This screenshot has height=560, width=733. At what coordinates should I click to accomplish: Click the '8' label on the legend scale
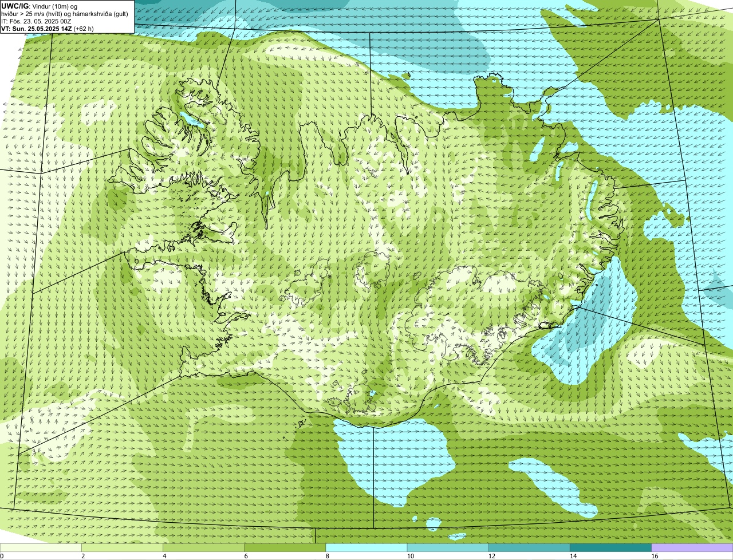click(x=328, y=556)
